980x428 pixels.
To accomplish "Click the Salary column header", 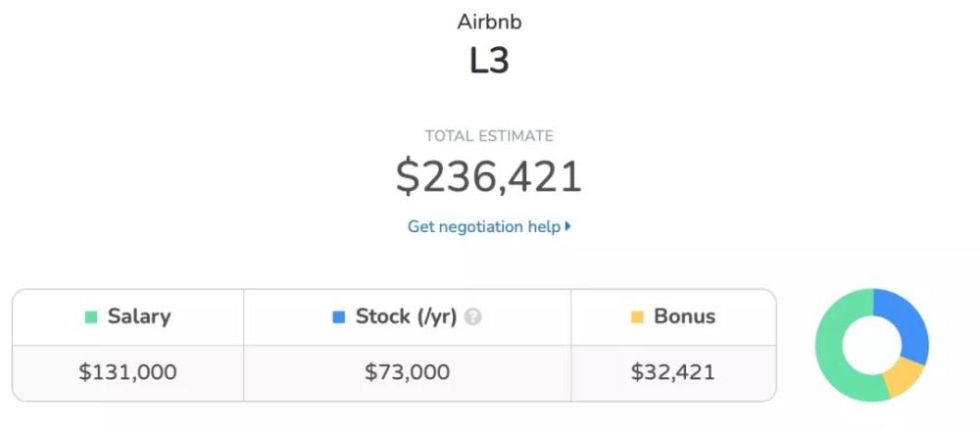I will [127, 316].
